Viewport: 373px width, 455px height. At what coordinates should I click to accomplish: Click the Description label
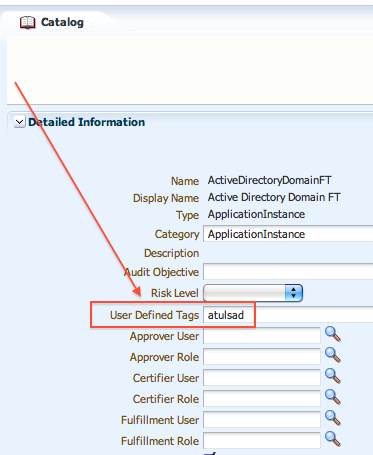pos(171,253)
